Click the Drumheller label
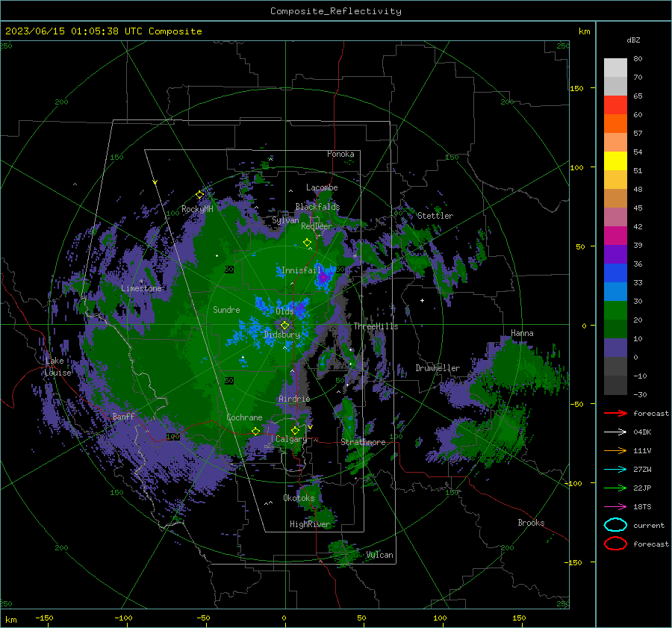Screen dimensions: 672x628 coord(438,368)
